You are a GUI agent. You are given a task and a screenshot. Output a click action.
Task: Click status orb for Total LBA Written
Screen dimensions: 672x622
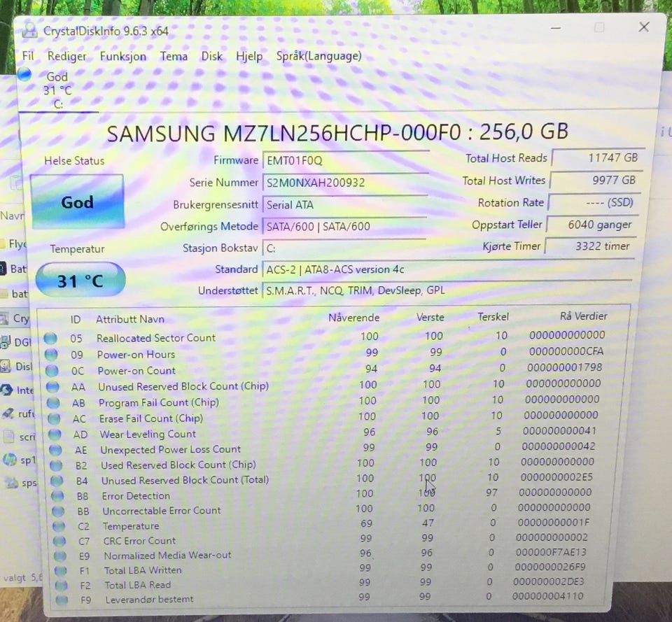point(60,571)
